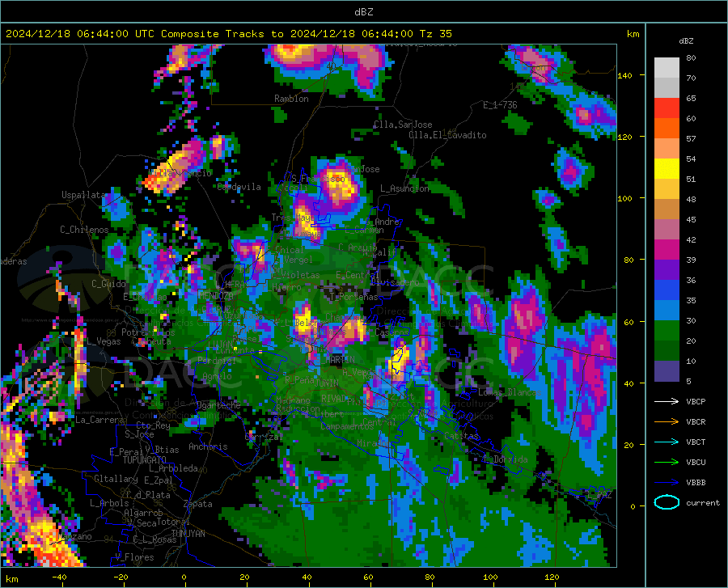
Task: Click the 'Uspallata' map label
Action: coord(84,195)
